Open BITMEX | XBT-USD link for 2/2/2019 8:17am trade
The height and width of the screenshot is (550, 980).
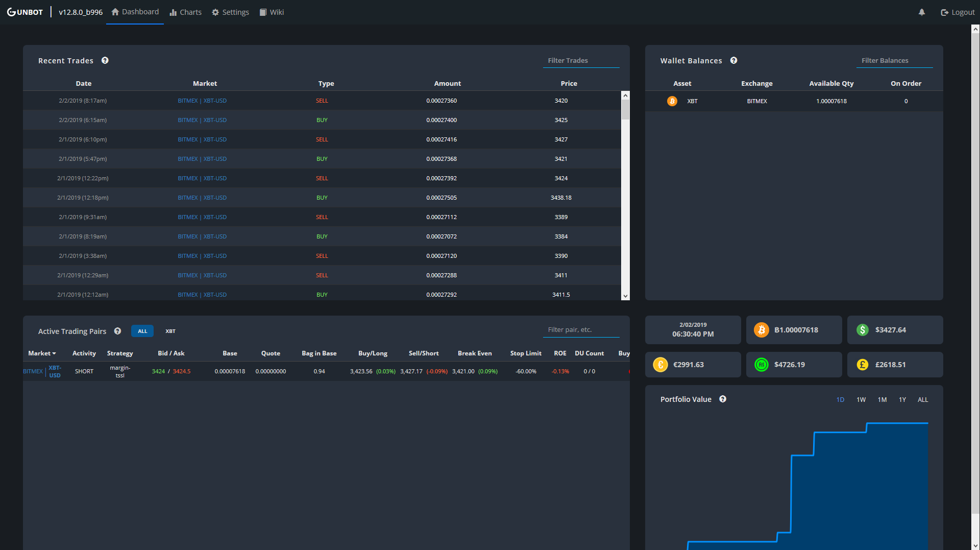pyautogui.click(x=202, y=101)
